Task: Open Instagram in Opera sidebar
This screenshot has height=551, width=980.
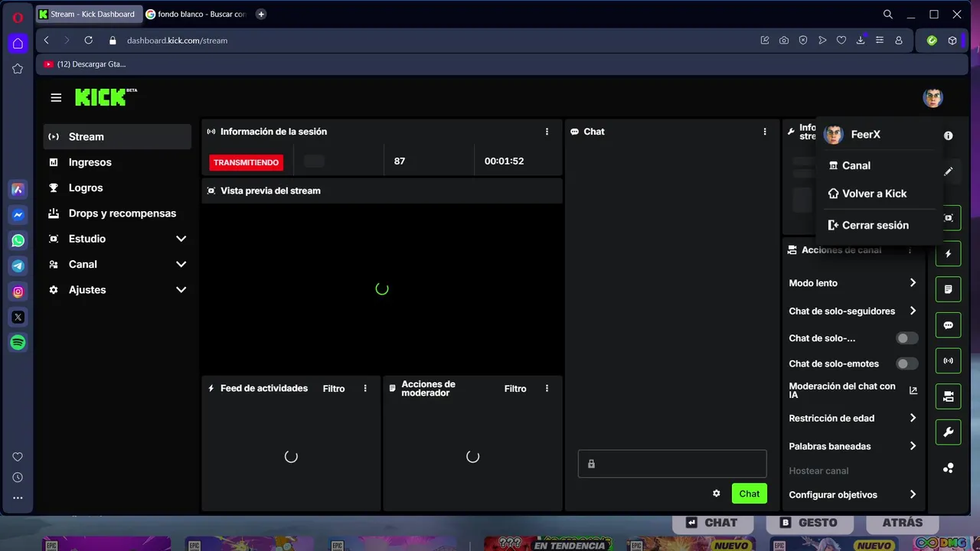Action: coord(18,292)
